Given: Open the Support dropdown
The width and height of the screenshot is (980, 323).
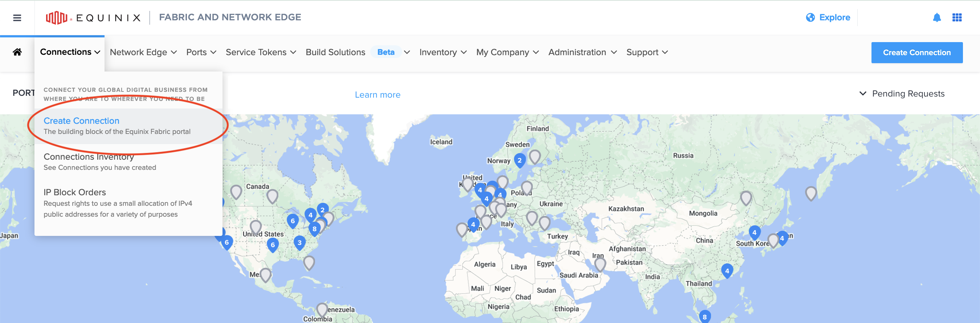Looking at the screenshot, I should click(x=647, y=52).
